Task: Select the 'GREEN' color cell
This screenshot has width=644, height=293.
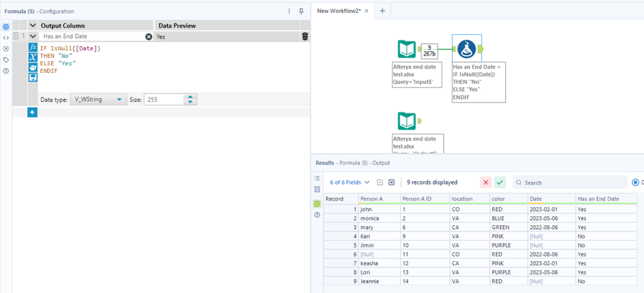Action: (509, 227)
